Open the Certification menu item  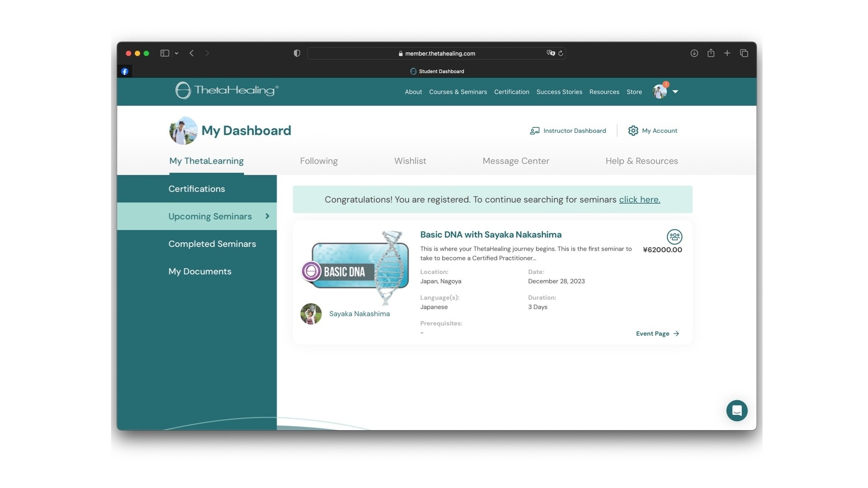point(511,92)
